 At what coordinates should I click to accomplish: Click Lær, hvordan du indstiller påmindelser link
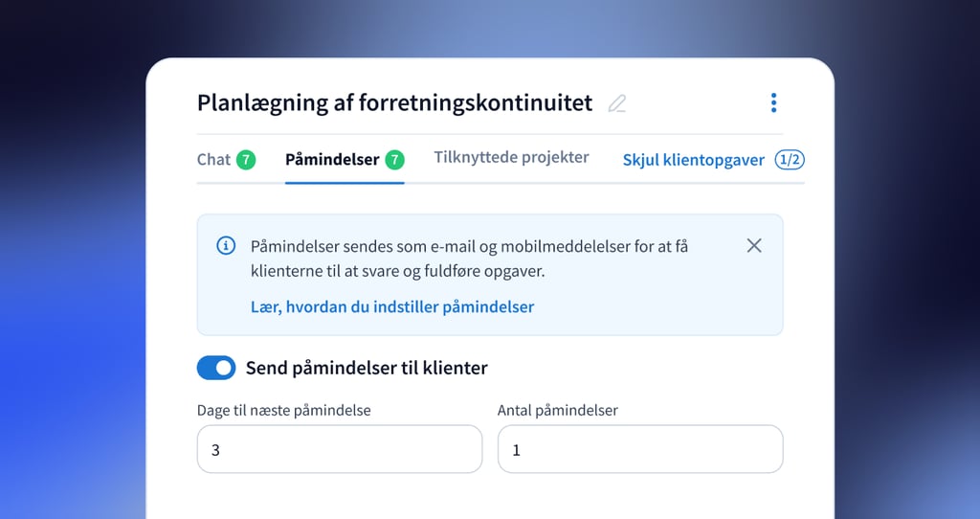pyautogui.click(x=392, y=306)
